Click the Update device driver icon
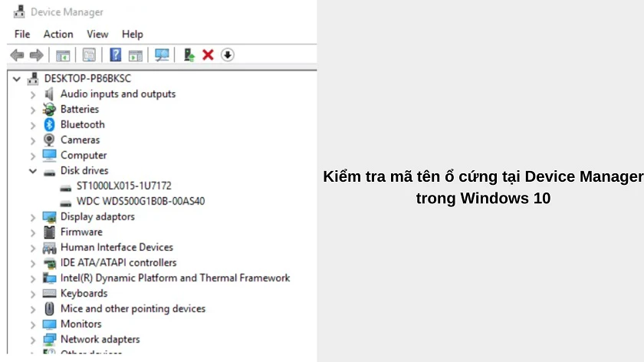 coord(189,54)
